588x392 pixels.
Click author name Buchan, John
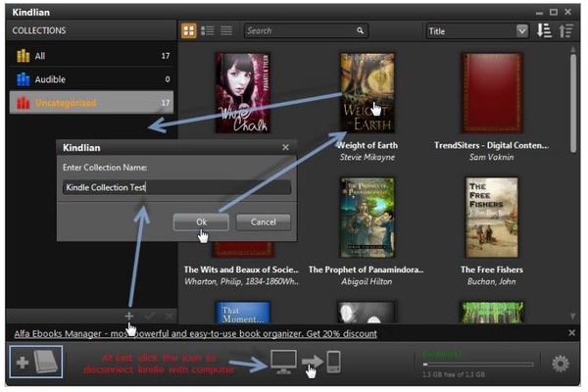click(x=492, y=281)
